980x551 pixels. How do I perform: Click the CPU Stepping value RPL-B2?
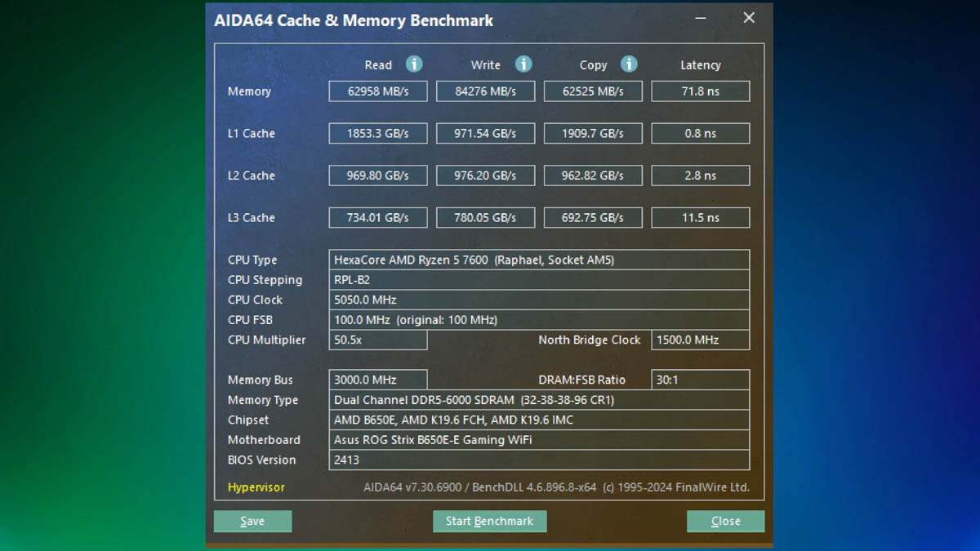pos(539,280)
